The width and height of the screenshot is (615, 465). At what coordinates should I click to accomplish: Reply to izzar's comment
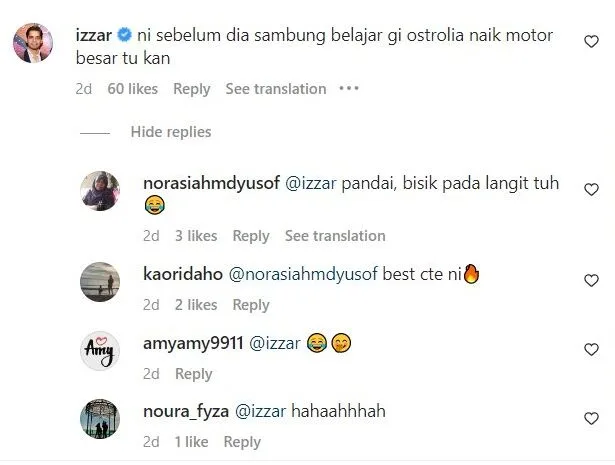192,89
